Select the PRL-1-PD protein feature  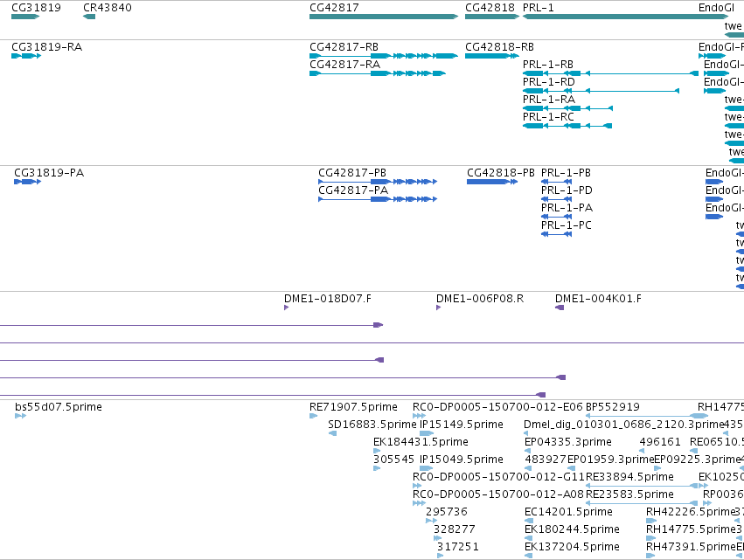(556, 199)
